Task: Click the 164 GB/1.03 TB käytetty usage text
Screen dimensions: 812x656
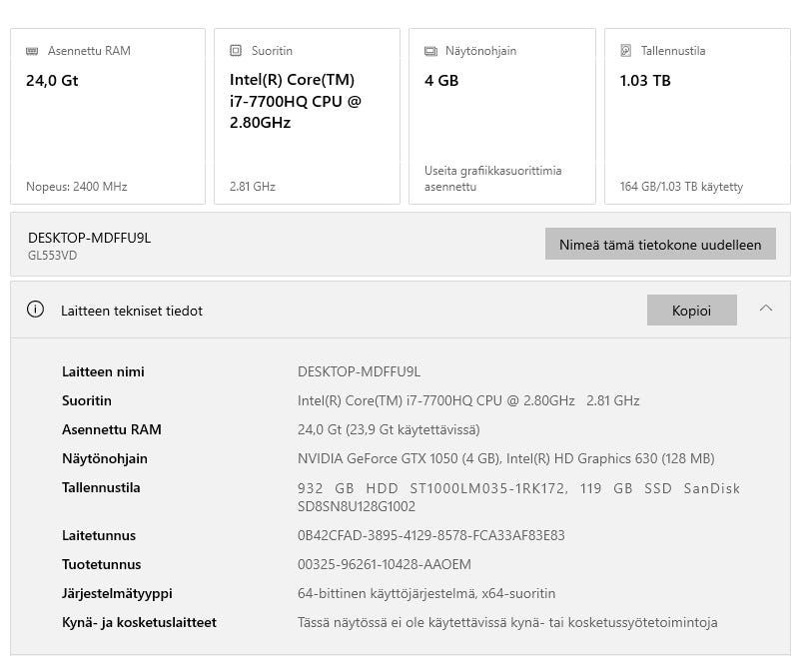Action: click(x=681, y=186)
